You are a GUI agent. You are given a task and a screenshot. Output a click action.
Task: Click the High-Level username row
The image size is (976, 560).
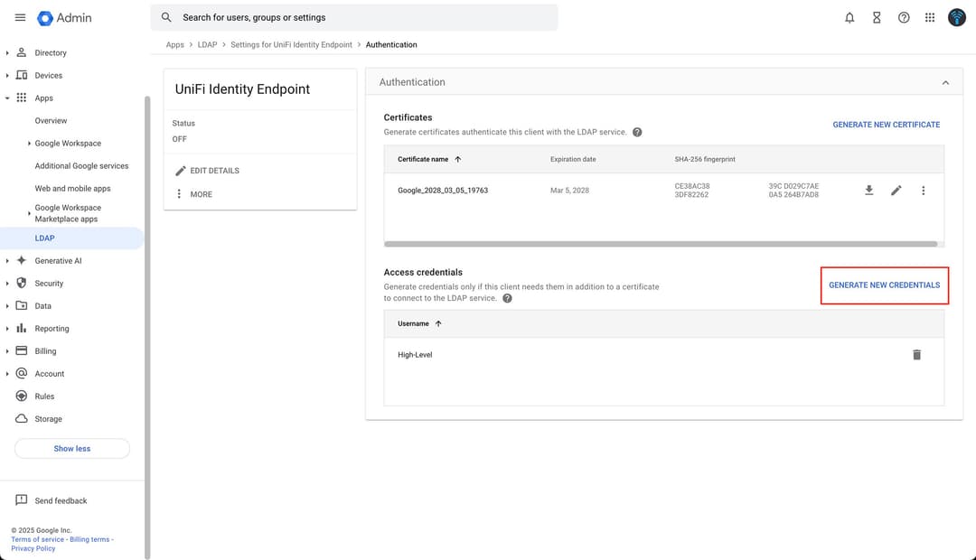(663, 355)
